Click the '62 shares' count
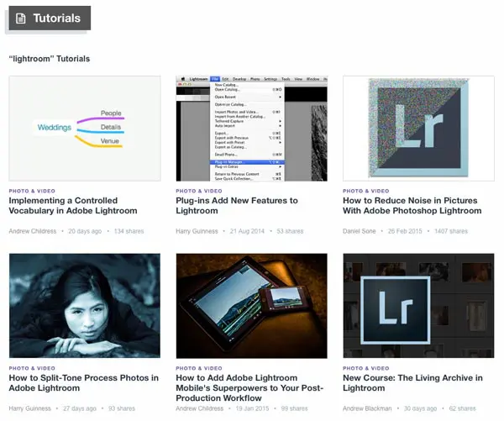504x421 pixels. click(x=462, y=408)
